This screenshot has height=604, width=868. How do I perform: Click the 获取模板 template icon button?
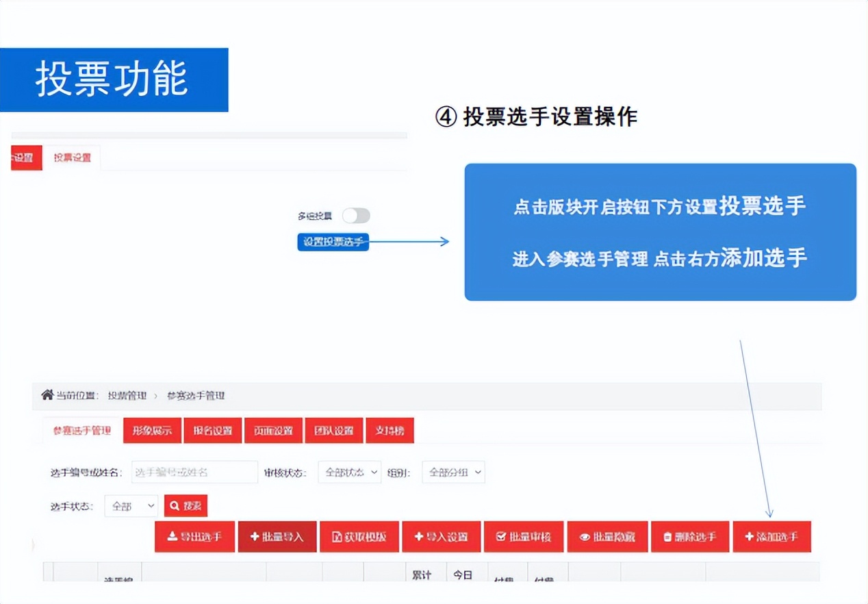point(337,536)
